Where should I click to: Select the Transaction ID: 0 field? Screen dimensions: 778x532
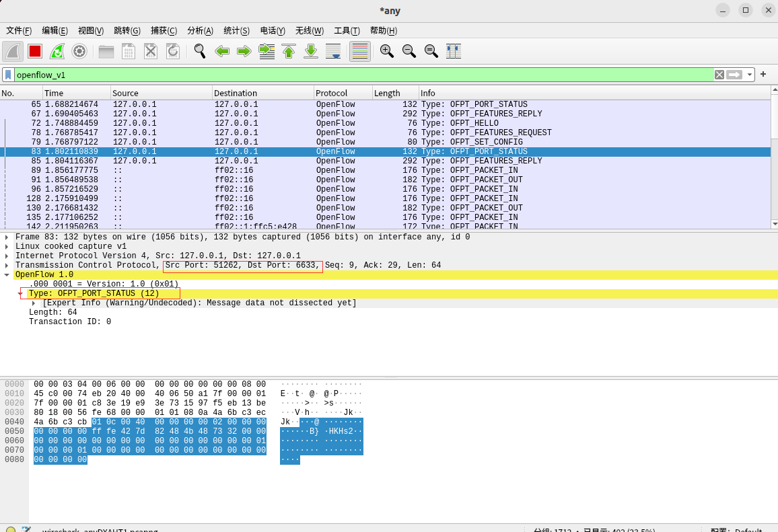pos(70,321)
